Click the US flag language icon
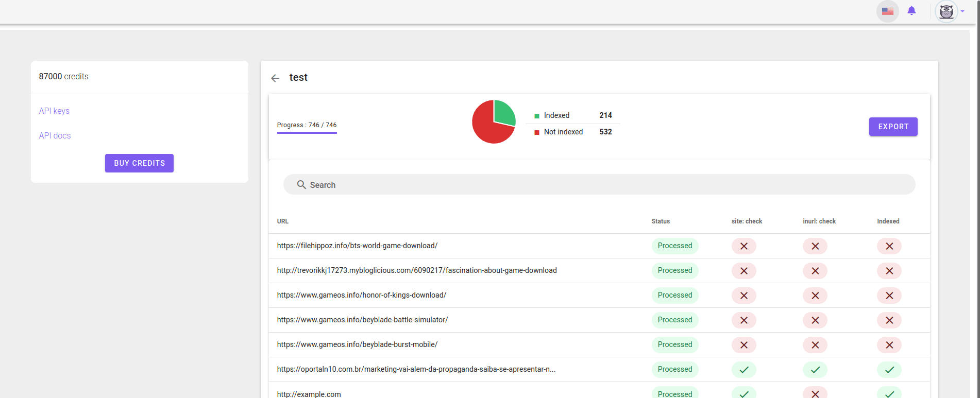 click(887, 11)
